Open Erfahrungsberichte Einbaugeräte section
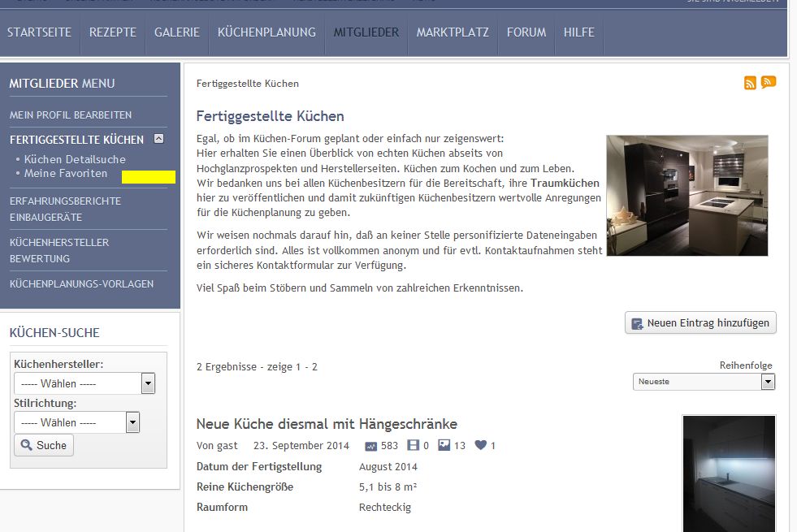Viewport: 797px width, 532px height. point(64,208)
